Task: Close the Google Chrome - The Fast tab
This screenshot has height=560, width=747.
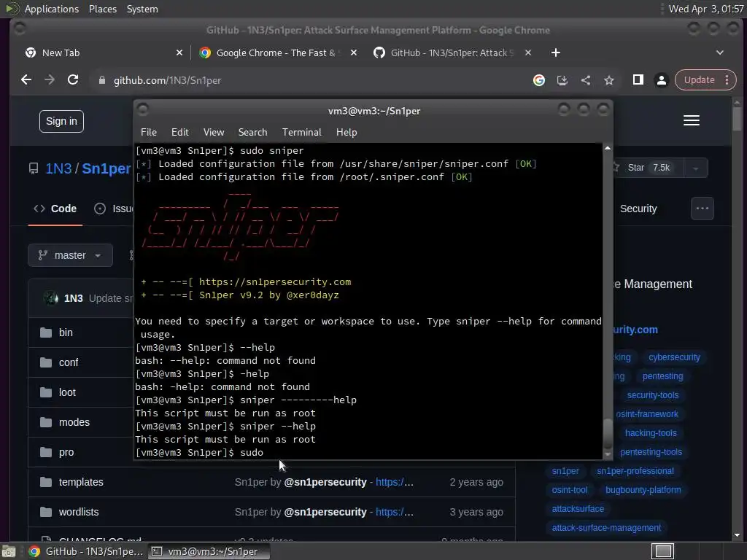Action: (x=354, y=52)
